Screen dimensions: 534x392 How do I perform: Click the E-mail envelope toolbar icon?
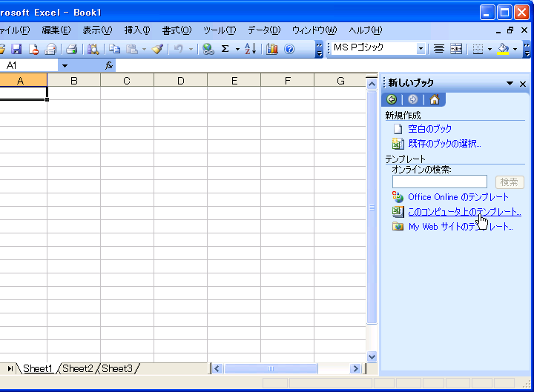coord(50,49)
